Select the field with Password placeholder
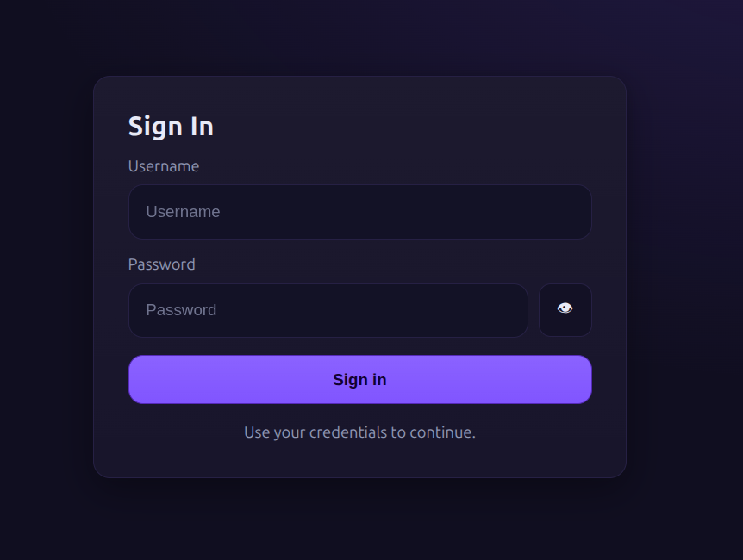Screen dimensions: 743x560 pos(328,310)
